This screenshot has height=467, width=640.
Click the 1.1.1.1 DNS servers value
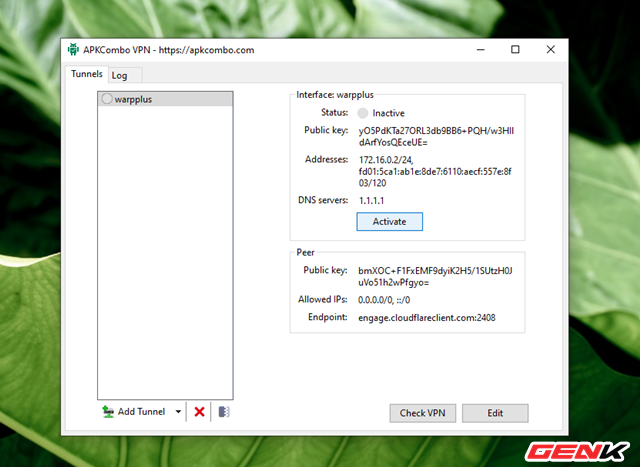click(372, 201)
